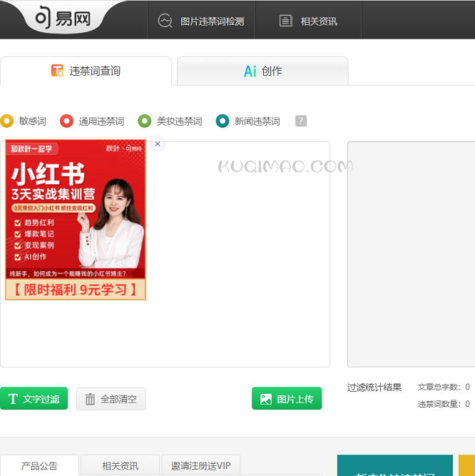Viewport: 475px width, 476px height.
Task: Click the gray filter results panel
Action: click(411, 254)
